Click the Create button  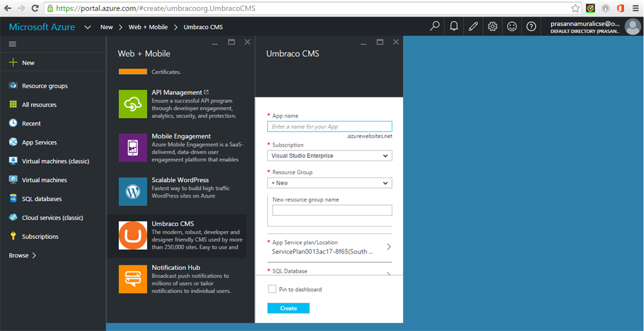[x=288, y=308]
